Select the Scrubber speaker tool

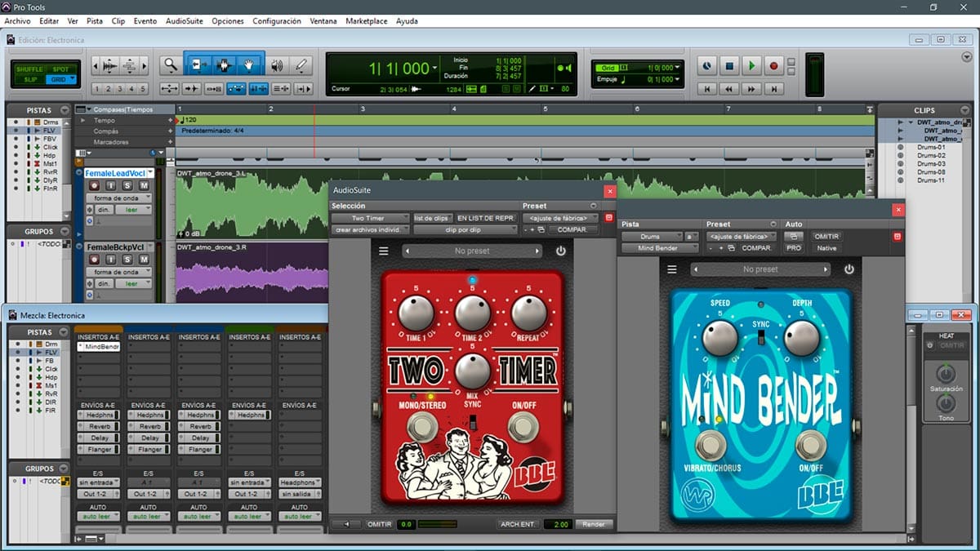pyautogui.click(x=278, y=65)
